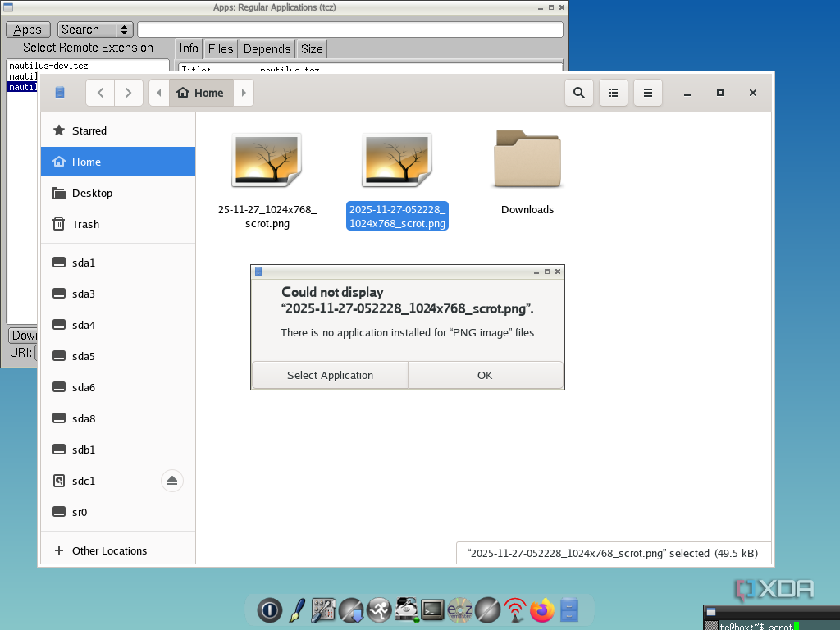Viewport: 840px width, 630px height.
Task: Launch Firefox from the dock
Action: click(542, 610)
